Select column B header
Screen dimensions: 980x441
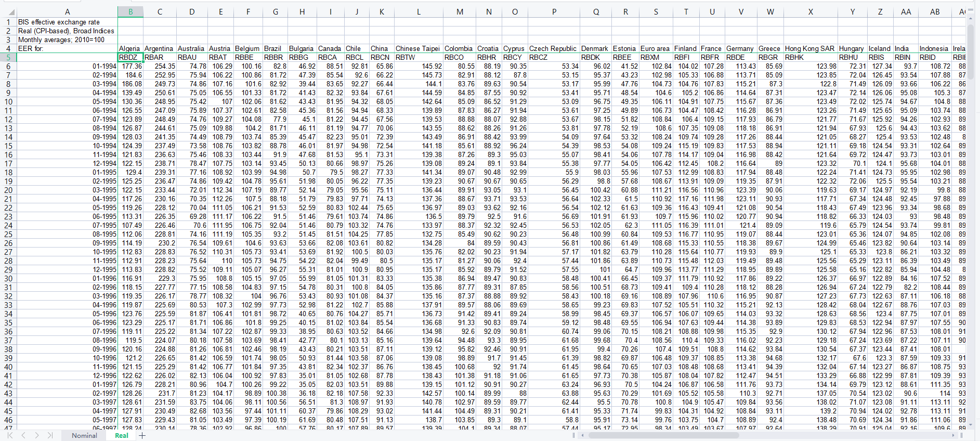130,11
